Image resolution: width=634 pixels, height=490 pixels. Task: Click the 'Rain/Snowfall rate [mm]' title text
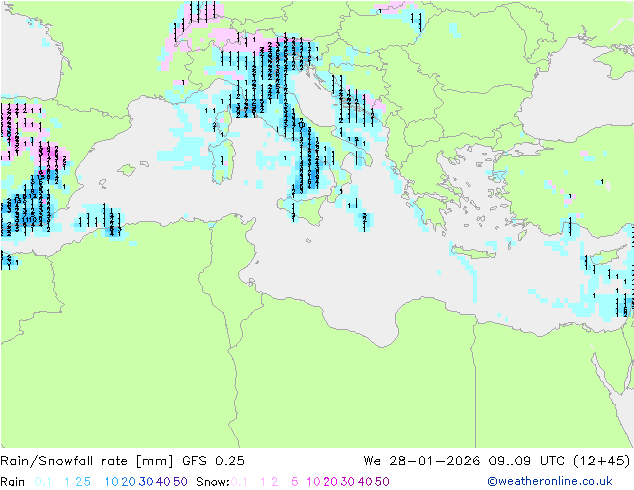click(87, 461)
